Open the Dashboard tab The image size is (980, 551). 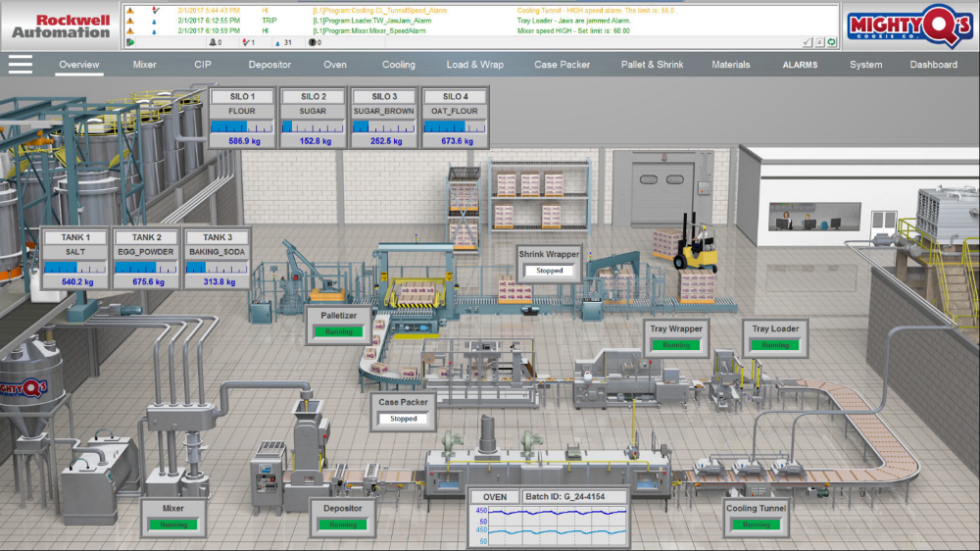click(933, 65)
